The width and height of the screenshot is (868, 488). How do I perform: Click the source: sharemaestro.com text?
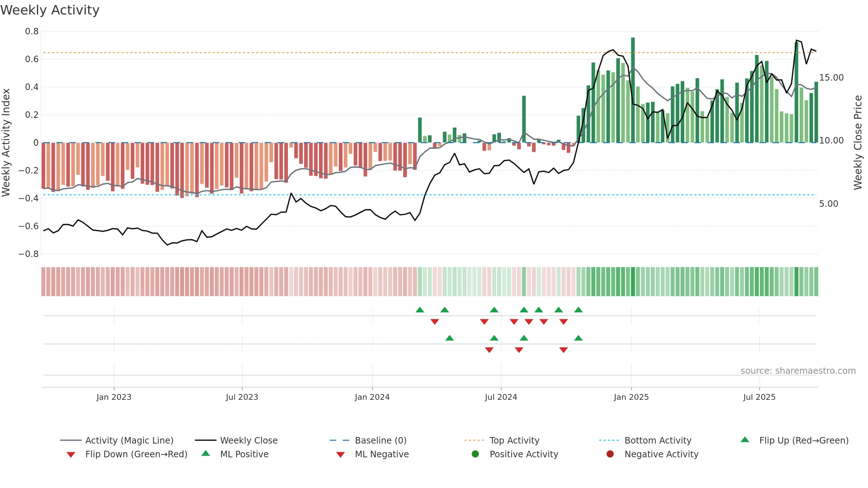(x=798, y=371)
